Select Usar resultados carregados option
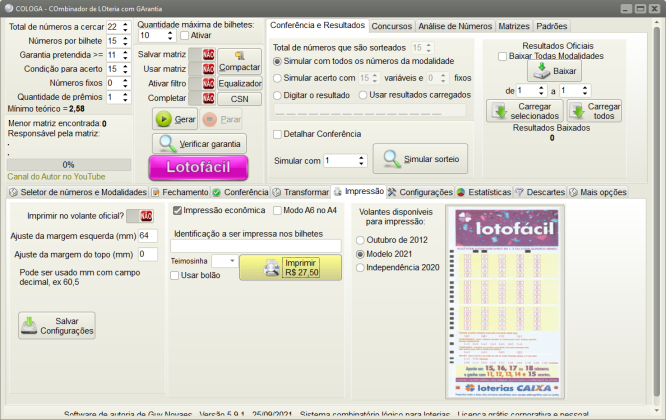The width and height of the screenshot is (666, 420). point(363,95)
